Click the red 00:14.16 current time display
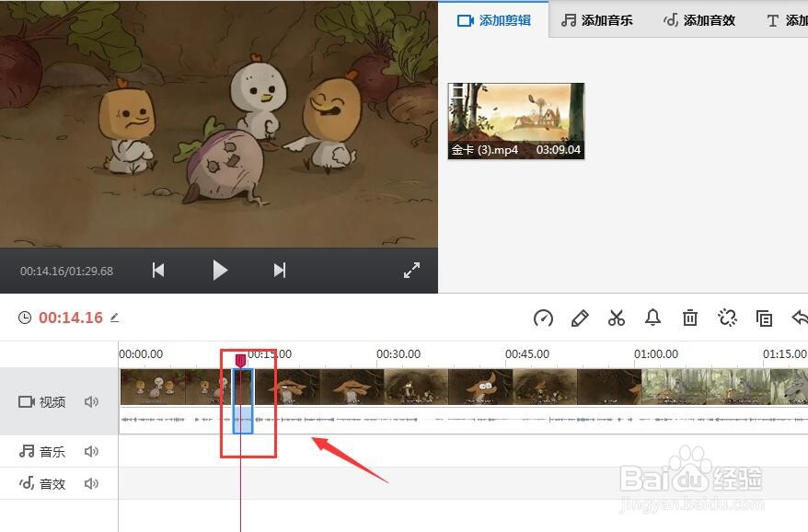Screen dimensions: 808x532 (x=71, y=318)
